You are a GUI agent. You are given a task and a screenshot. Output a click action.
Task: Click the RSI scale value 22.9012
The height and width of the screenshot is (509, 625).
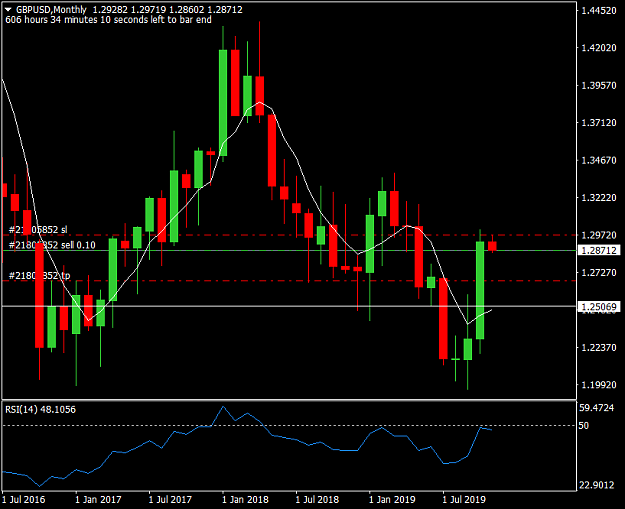click(597, 485)
